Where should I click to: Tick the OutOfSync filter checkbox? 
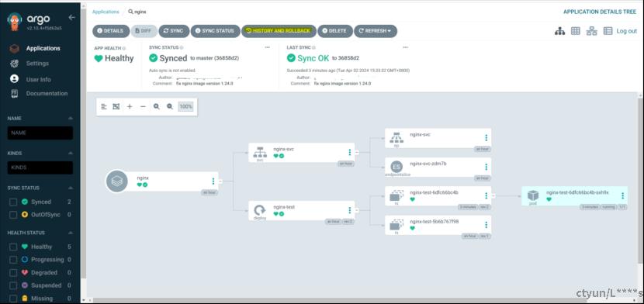(x=13, y=215)
